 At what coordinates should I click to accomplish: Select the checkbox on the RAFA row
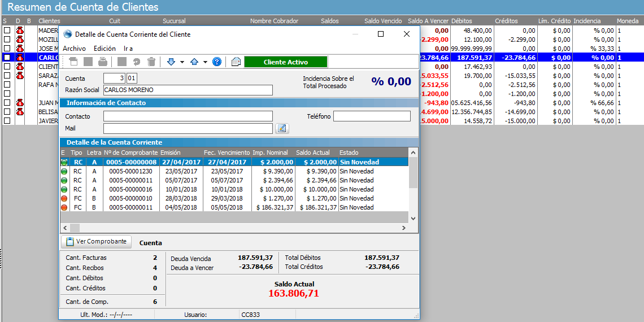[x=7, y=85]
